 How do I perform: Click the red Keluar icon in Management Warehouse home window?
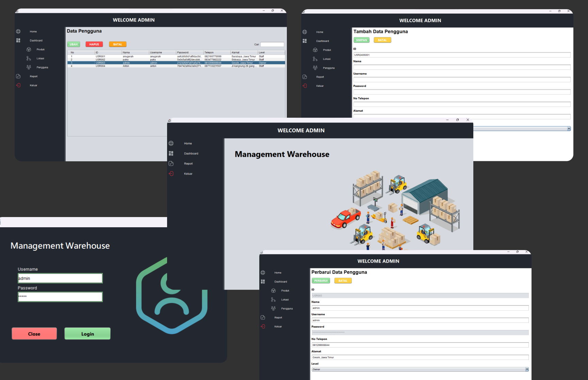click(x=171, y=174)
